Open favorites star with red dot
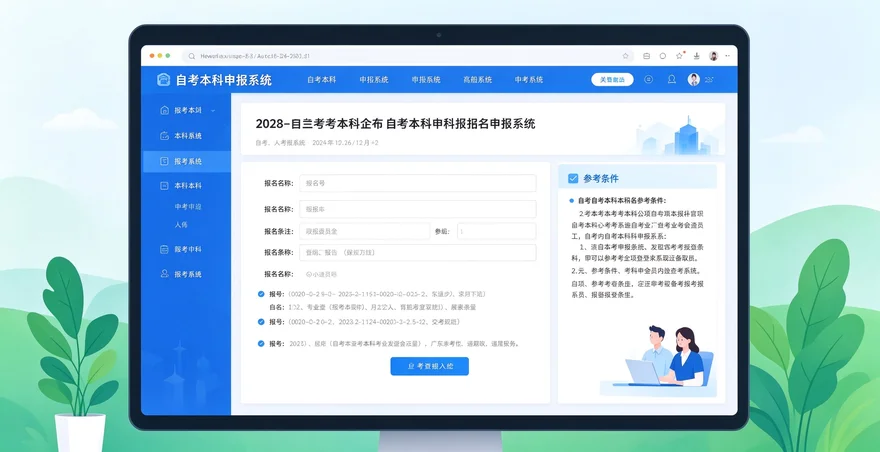 [680, 56]
